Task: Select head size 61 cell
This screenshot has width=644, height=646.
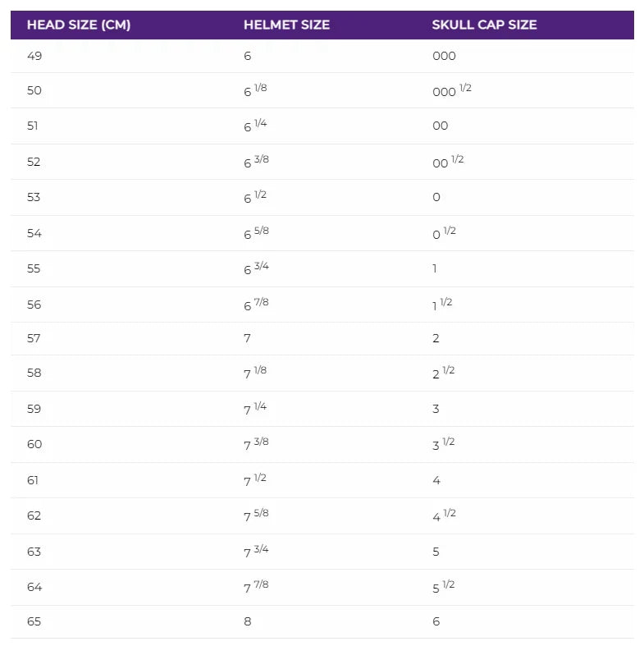Action: 34,480
